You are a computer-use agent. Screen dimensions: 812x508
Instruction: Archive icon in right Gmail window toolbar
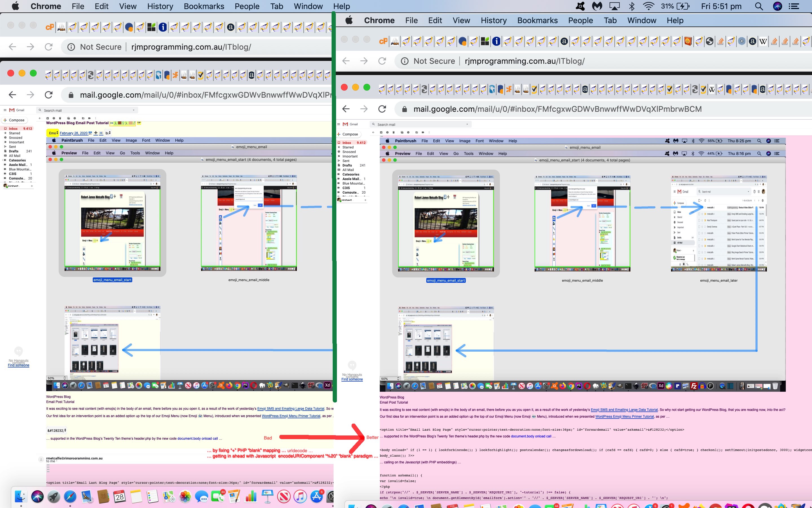(381, 132)
